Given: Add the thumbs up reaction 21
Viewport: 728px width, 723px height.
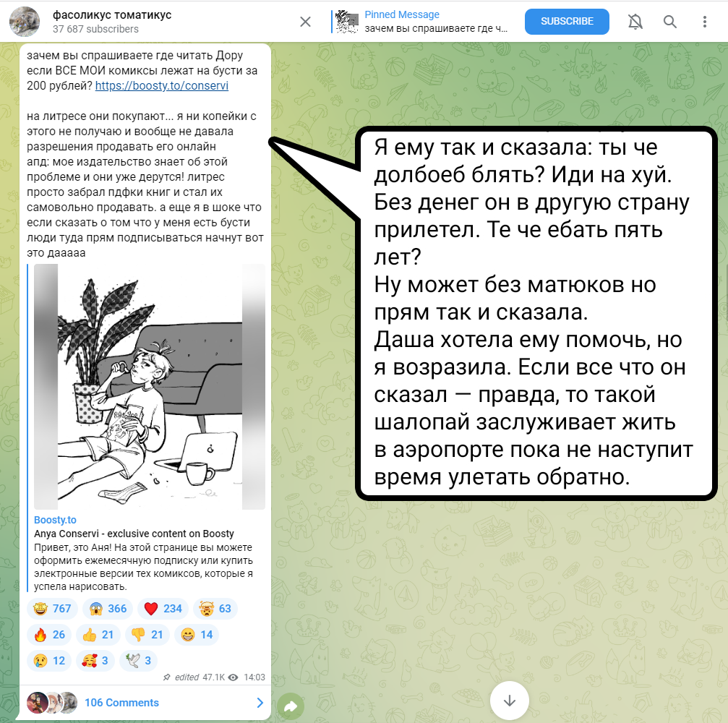Looking at the screenshot, I should click(x=98, y=634).
